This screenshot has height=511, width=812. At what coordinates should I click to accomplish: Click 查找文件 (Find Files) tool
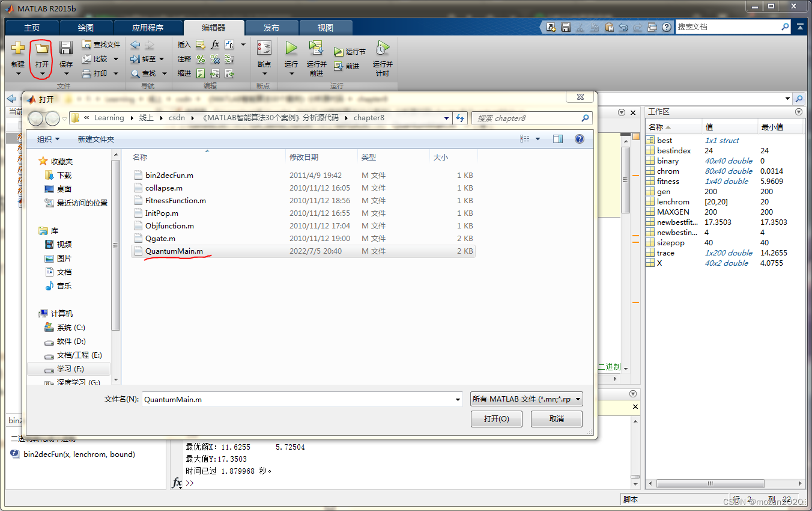click(x=101, y=44)
